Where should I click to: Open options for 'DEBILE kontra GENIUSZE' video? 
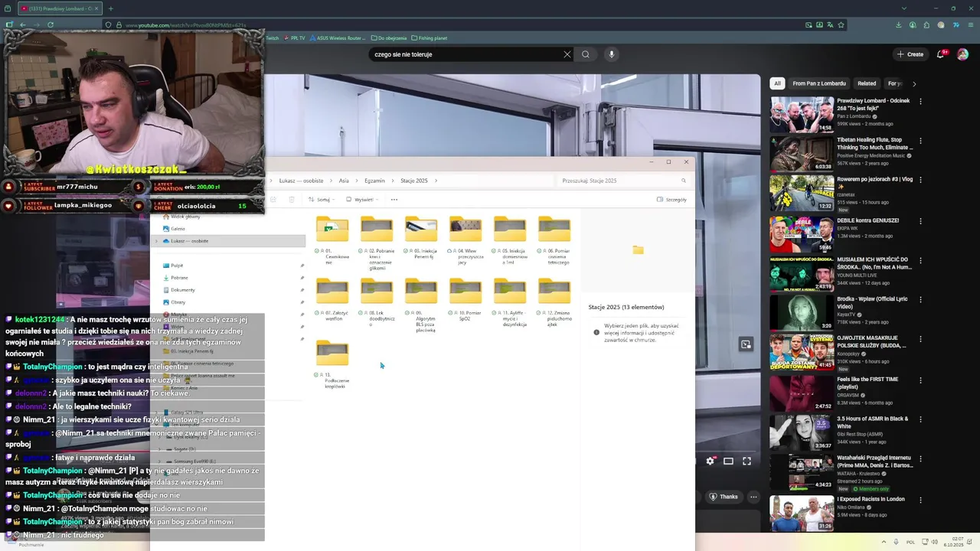click(920, 220)
